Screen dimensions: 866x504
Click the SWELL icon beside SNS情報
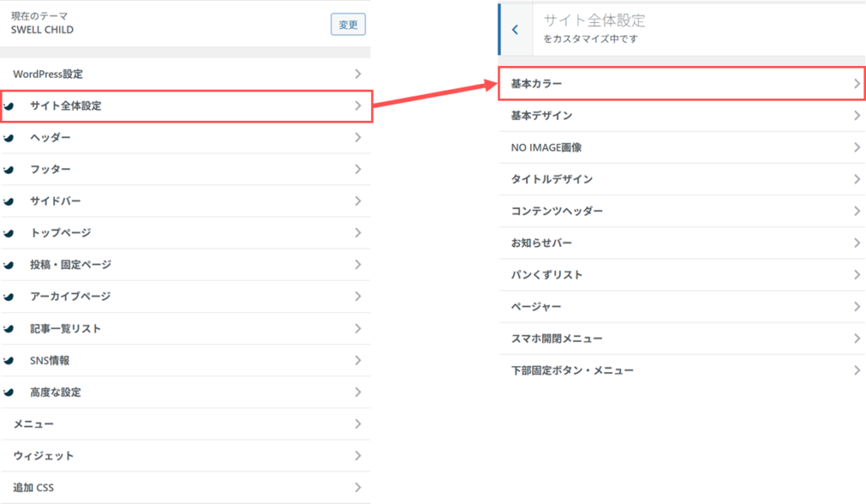pos(8,361)
